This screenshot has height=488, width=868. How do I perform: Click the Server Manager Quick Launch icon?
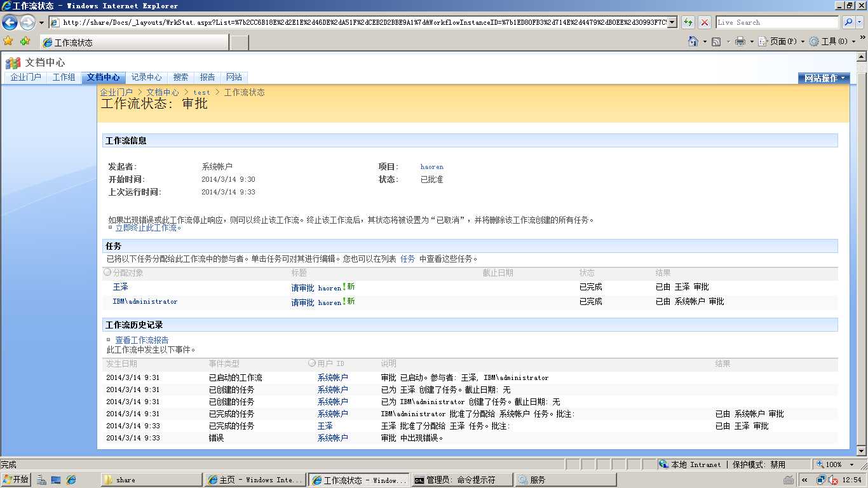tap(41, 480)
